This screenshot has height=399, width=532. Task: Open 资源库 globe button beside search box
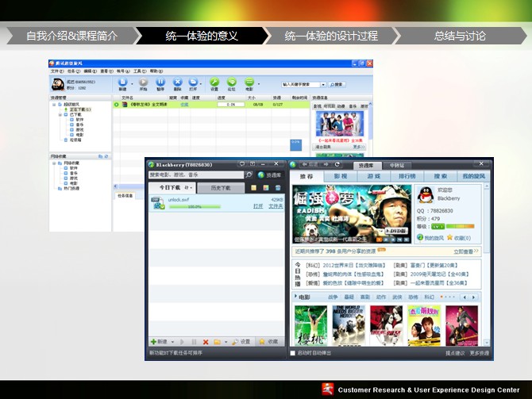tap(270, 175)
